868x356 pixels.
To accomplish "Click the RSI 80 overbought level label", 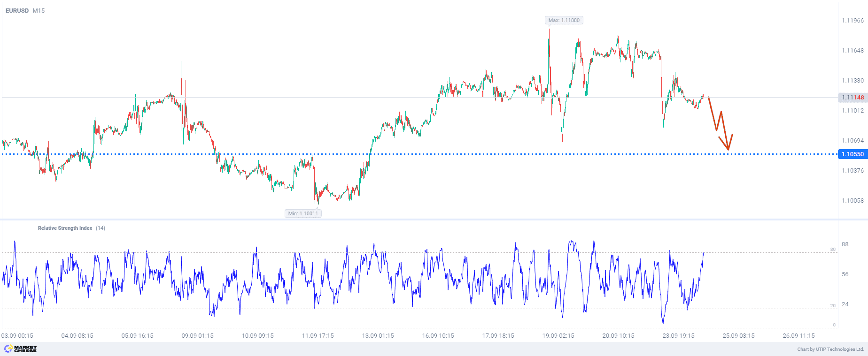I will pos(833,250).
